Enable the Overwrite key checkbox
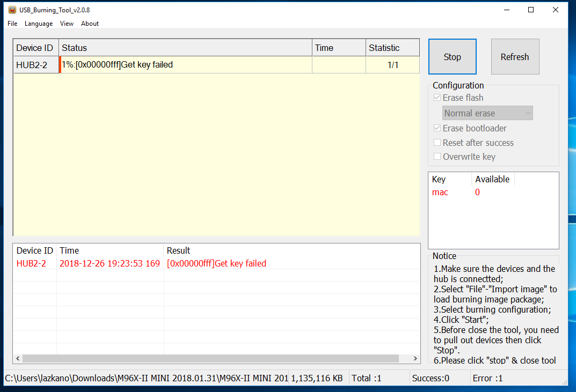This screenshot has height=392, width=576. 438,157
